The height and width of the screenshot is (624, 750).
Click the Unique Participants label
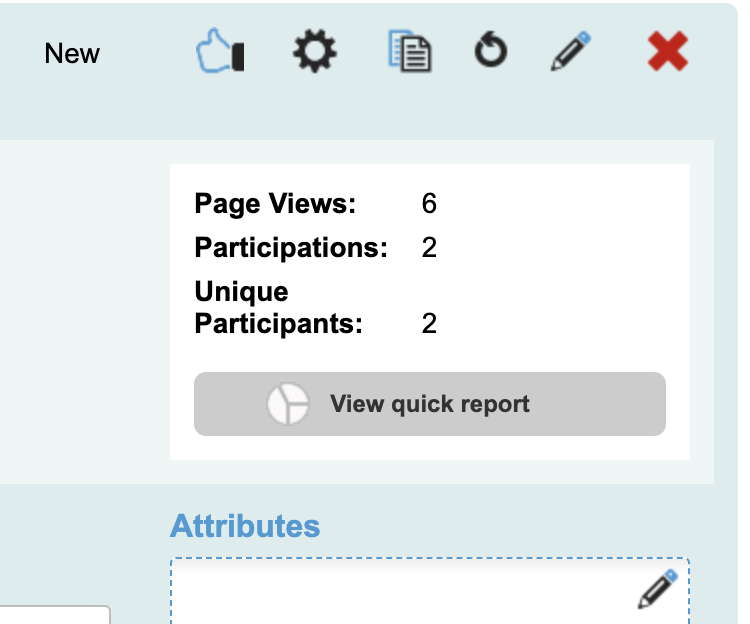[278, 308]
